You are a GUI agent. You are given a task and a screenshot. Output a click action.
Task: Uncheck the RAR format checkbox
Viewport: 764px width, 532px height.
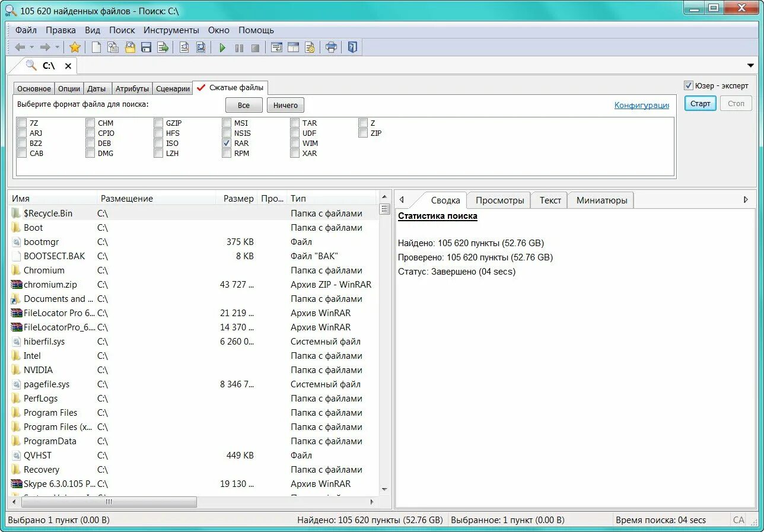point(227,143)
